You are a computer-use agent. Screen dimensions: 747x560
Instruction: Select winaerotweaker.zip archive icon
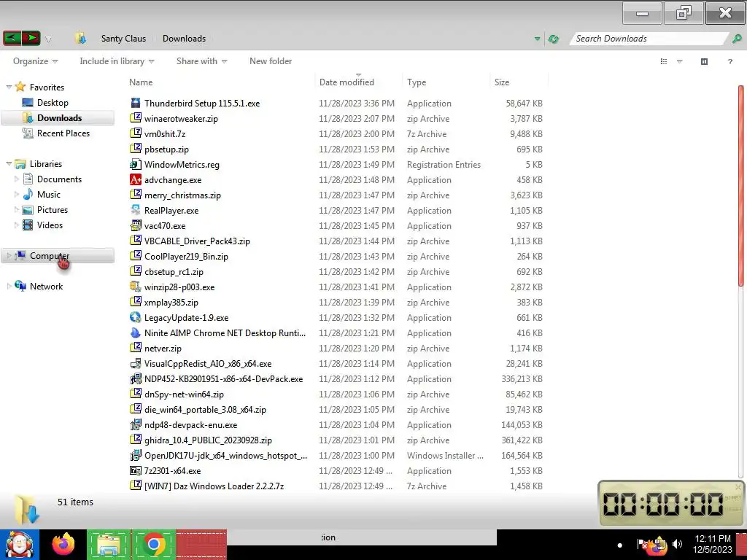(x=136, y=118)
